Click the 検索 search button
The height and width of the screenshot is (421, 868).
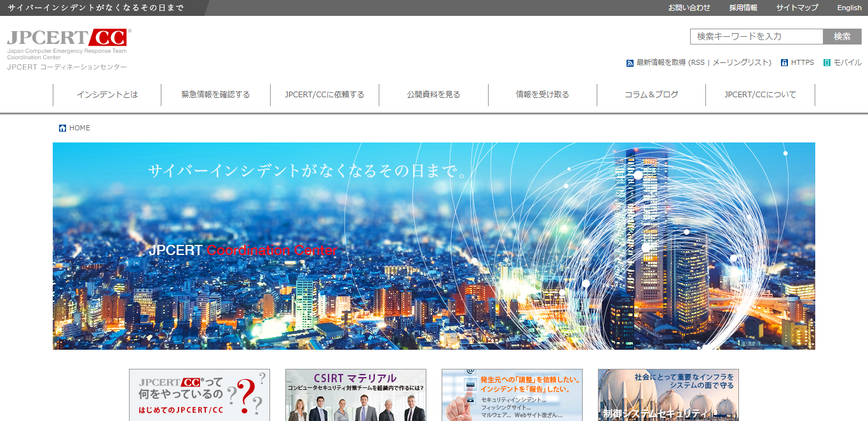843,36
